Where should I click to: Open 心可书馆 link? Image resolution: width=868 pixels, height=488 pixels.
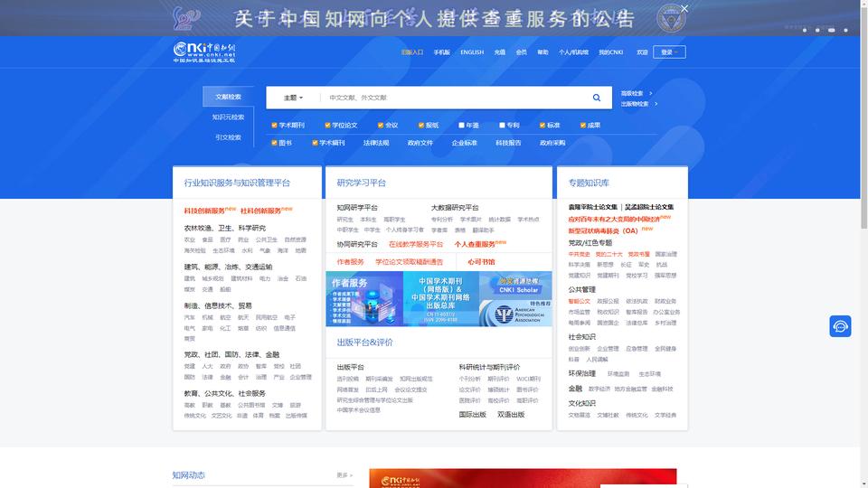(481, 262)
